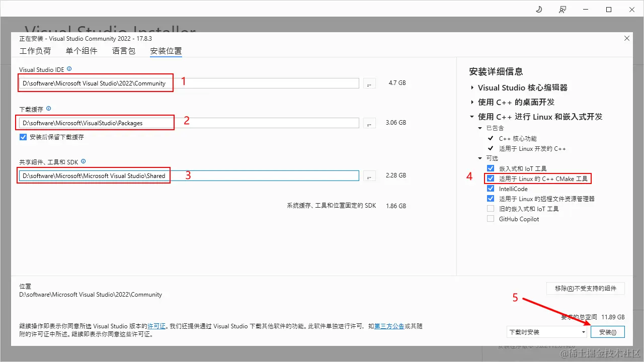Expand 使用 C++ 的桌面开发 section

pos(472,102)
